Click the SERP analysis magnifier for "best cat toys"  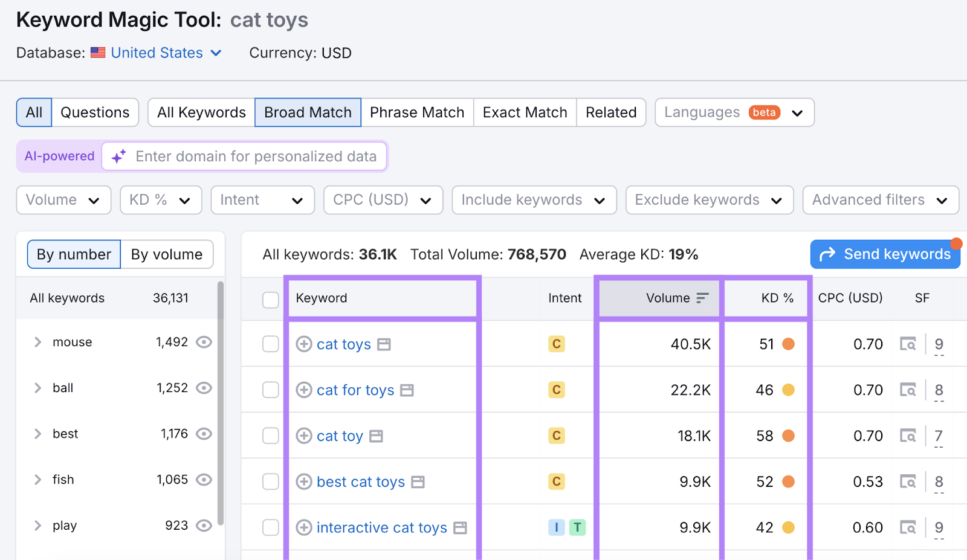pos(909,481)
